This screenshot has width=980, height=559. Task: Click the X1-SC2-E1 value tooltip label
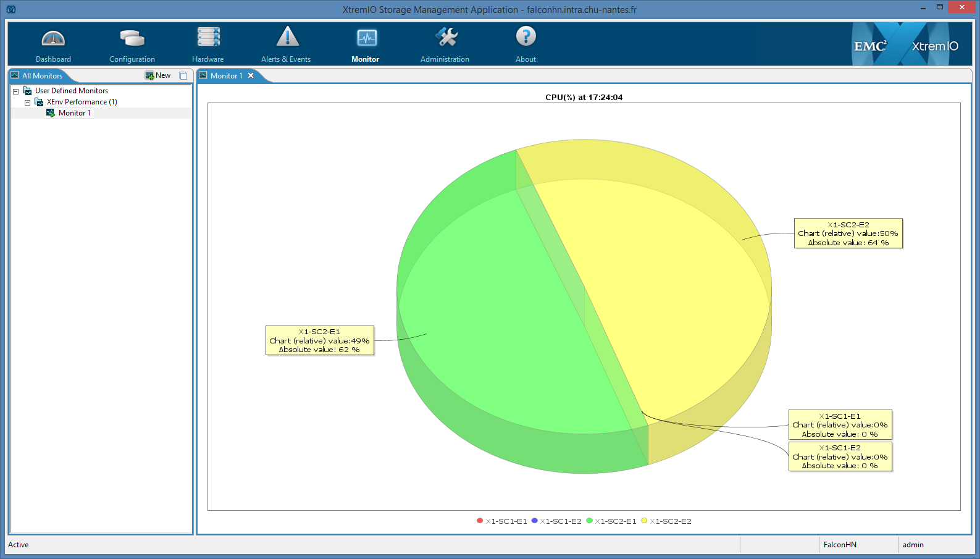(x=319, y=340)
